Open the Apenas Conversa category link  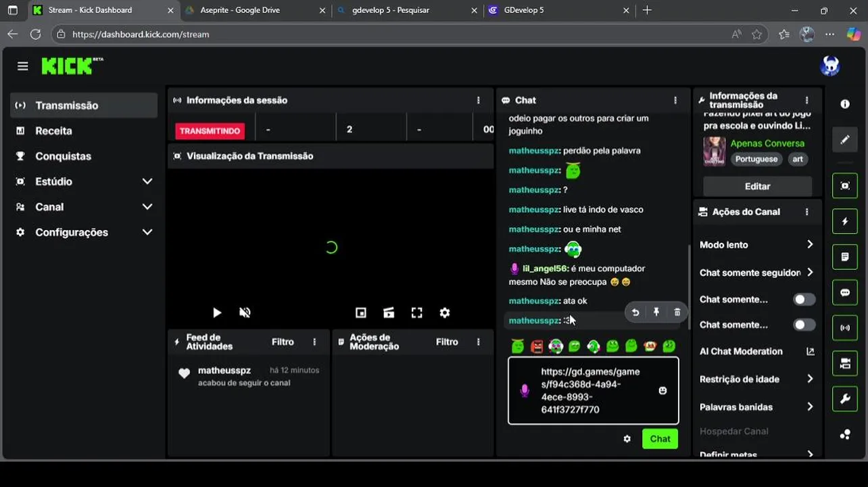pos(767,143)
